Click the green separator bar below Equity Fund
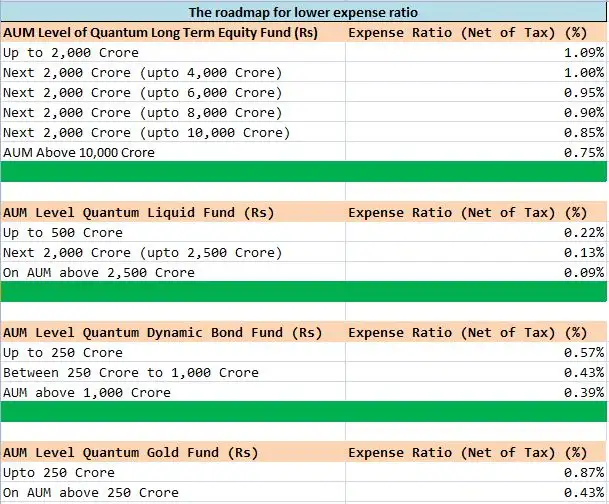Image resolution: width=609 pixels, height=504 pixels. (304, 172)
